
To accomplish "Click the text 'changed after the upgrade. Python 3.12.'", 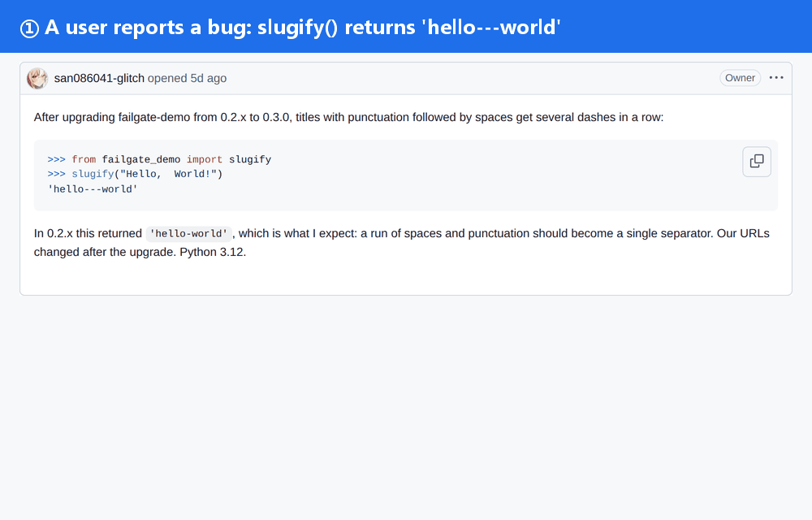I will [x=140, y=252].
